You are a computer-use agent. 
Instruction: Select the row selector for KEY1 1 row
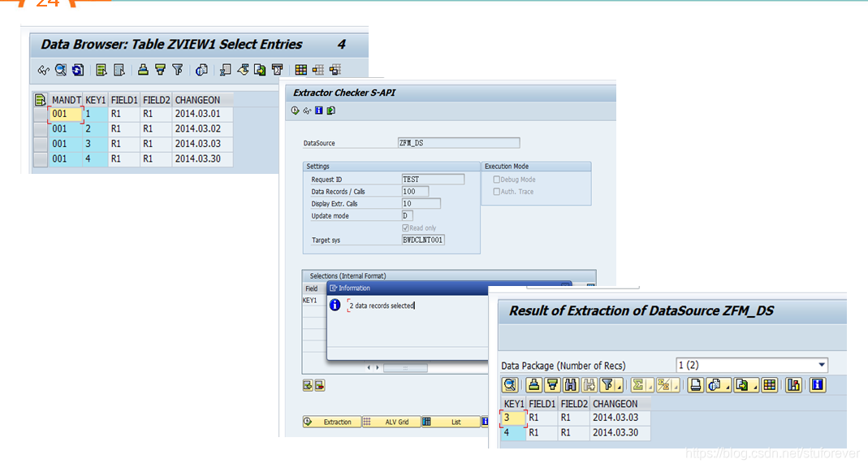(41, 114)
